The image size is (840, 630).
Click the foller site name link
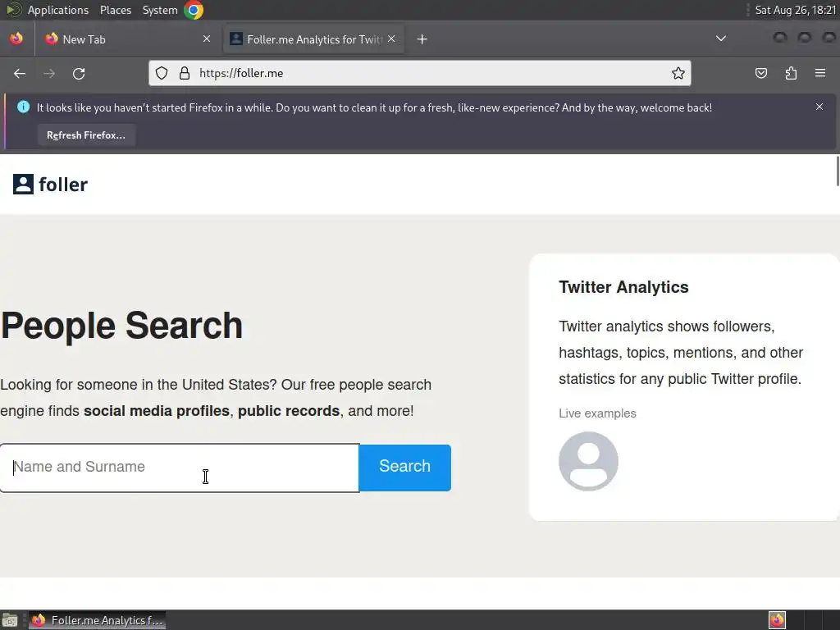[x=63, y=185]
